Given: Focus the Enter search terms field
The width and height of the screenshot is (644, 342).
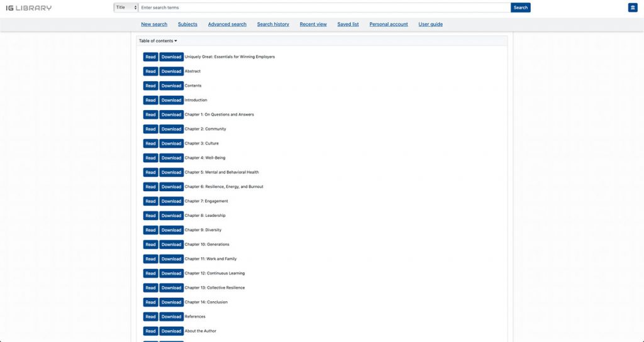Looking at the screenshot, I should tap(325, 8).
